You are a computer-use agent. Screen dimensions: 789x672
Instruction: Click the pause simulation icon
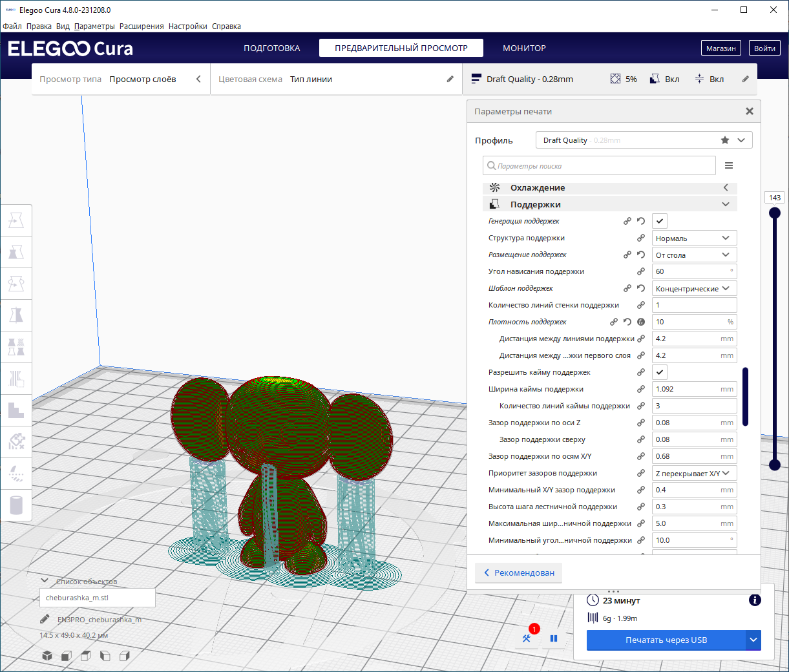tap(554, 638)
